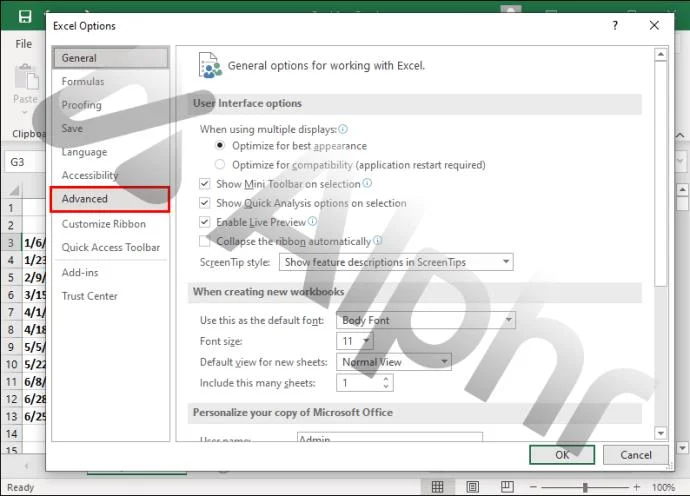690x496 pixels.
Task: Open the Trust Center category
Action: [110, 296]
